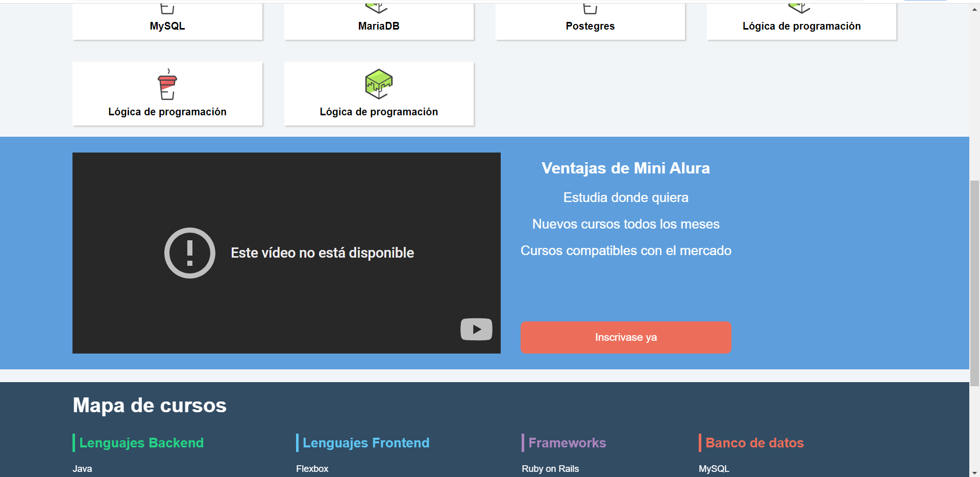Click the red cup icon course card

(x=167, y=94)
